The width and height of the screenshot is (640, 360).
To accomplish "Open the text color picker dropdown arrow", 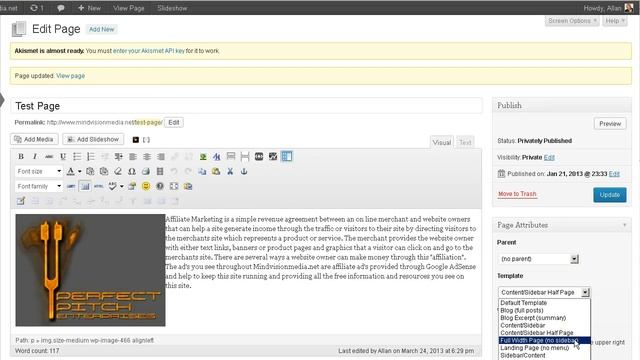I will pyautogui.click(x=80, y=171).
